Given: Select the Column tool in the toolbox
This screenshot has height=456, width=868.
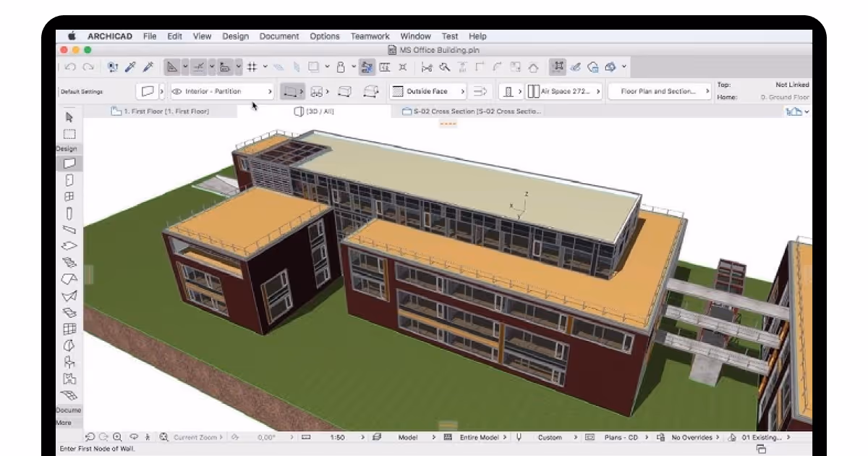Looking at the screenshot, I should pos(69,213).
